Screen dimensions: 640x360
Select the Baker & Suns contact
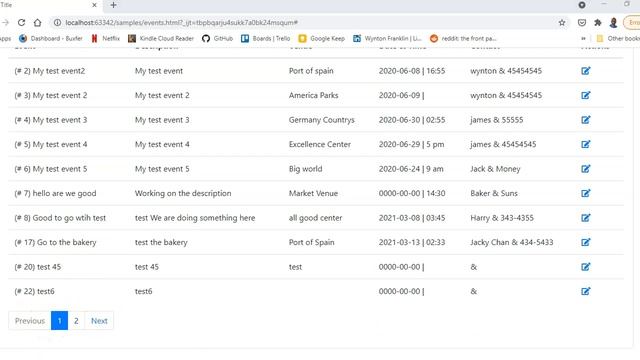click(494, 193)
